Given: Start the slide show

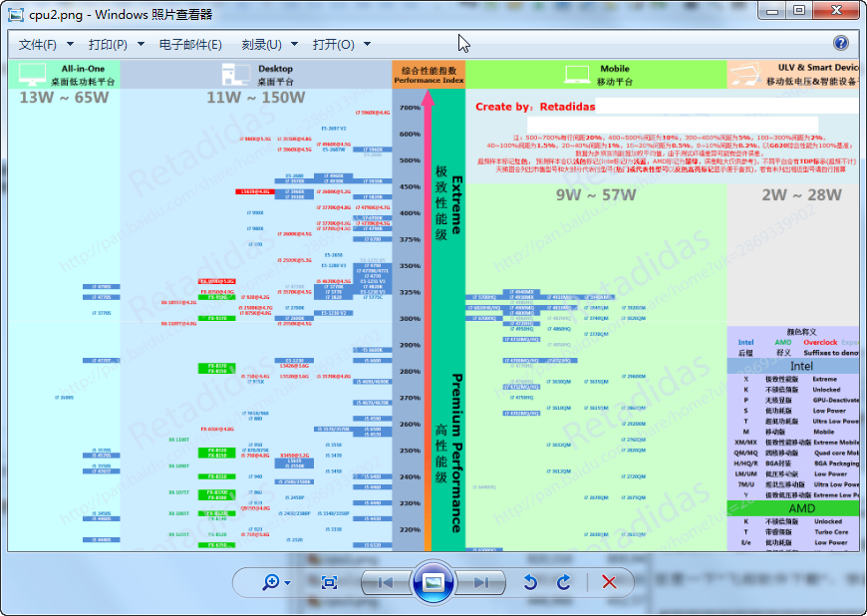Looking at the screenshot, I should click(x=433, y=582).
